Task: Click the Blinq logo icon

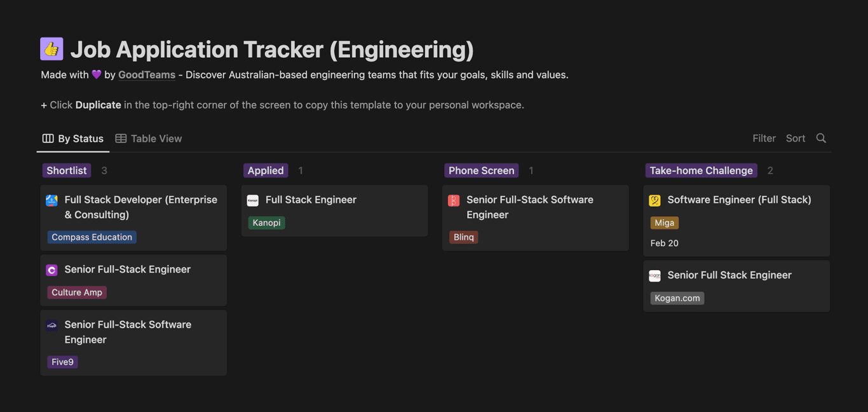Action: pos(454,200)
